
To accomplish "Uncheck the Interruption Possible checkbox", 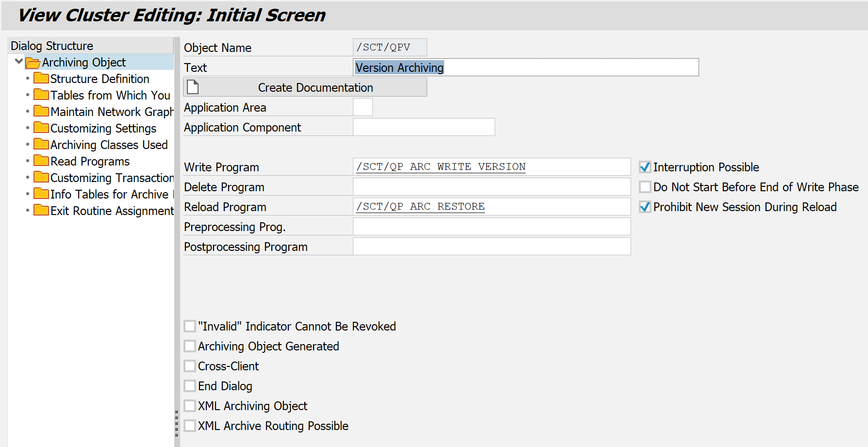I will coord(645,167).
